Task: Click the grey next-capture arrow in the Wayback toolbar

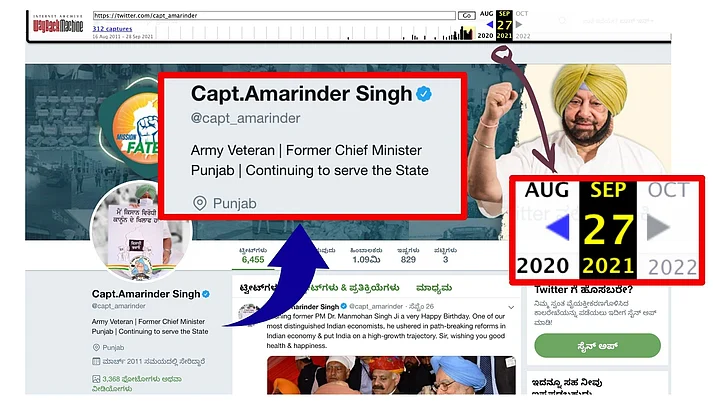Action: coord(519,24)
